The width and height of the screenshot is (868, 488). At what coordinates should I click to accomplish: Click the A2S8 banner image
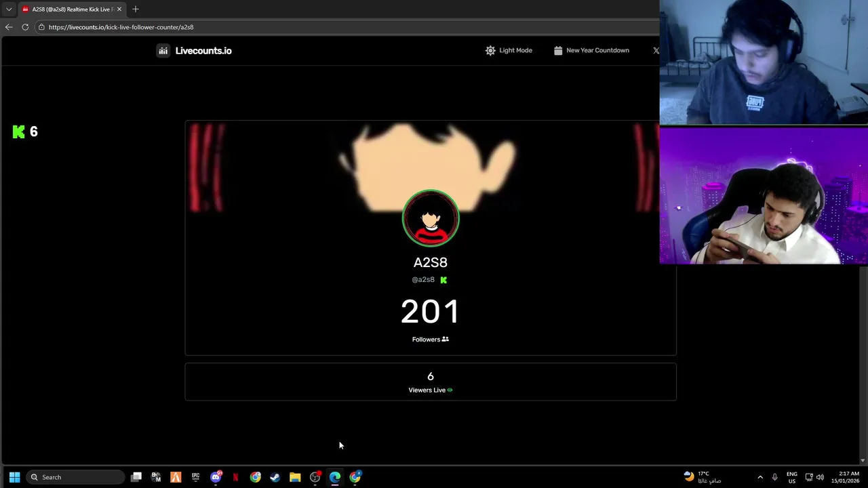[431, 166]
